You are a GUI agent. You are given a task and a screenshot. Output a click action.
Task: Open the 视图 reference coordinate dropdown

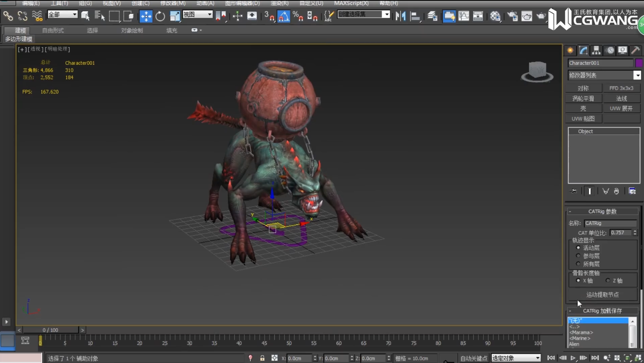[x=198, y=15]
